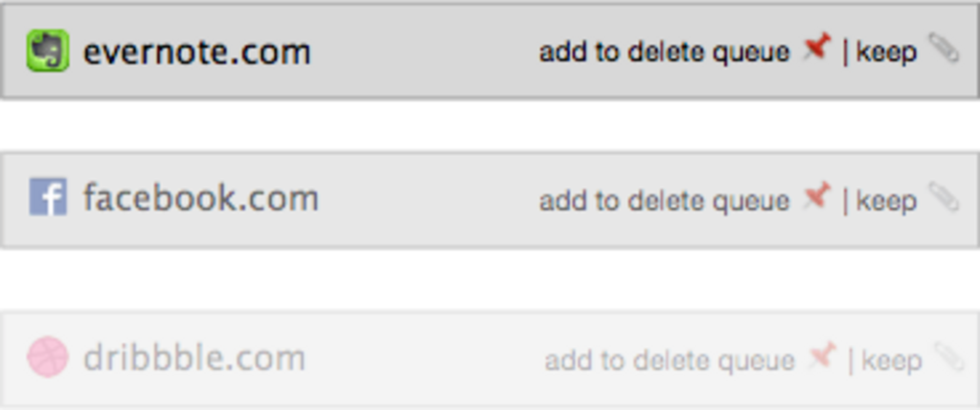
Task: Click the Evernote elephant favicon
Action: 48,51
